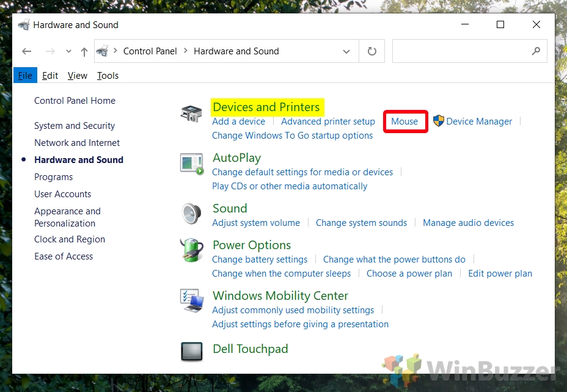Click Change what the power buttons do
Viewport: 567px width, 392px height.
394,260
